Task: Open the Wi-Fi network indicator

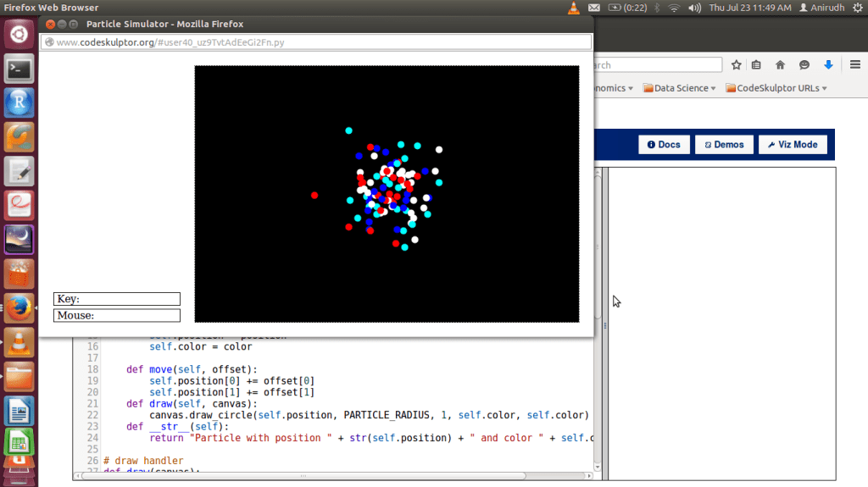Action: point(674,8)
